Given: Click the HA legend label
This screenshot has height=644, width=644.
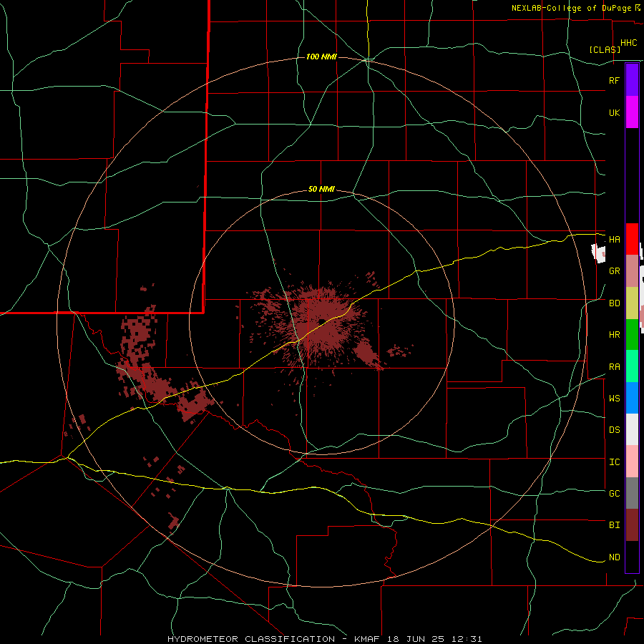Looking at the screenshot, I should pos(614,239).
